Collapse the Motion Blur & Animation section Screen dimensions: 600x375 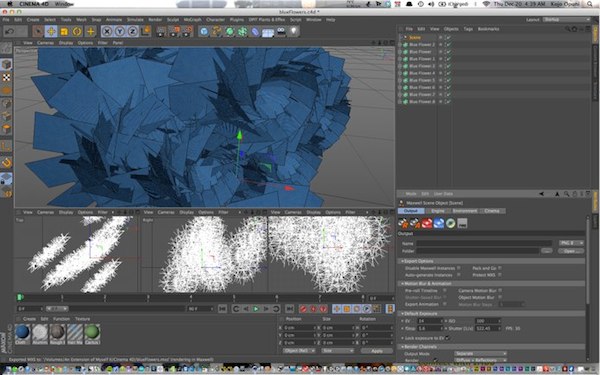pyautogui.click(x=402, y=284)
